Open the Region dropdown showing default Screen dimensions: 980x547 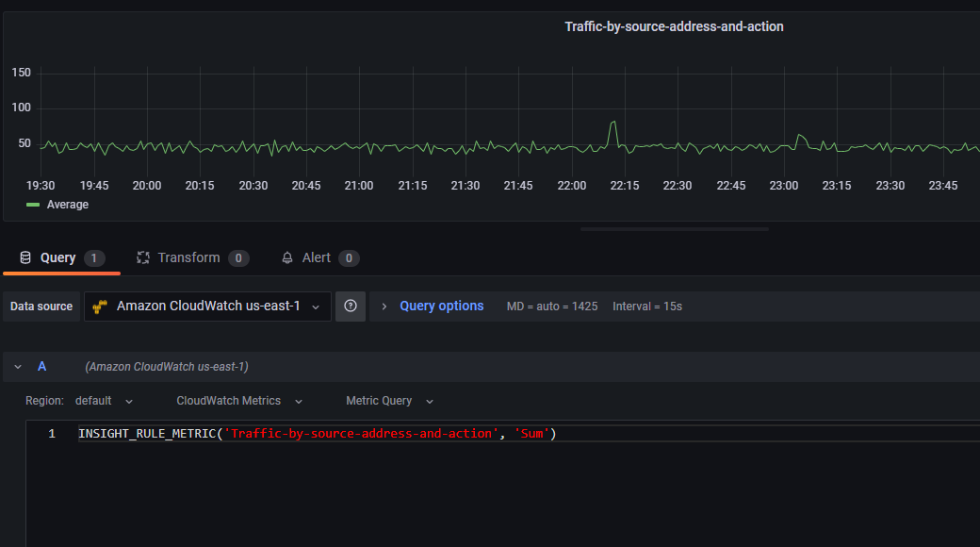[104, 400]
